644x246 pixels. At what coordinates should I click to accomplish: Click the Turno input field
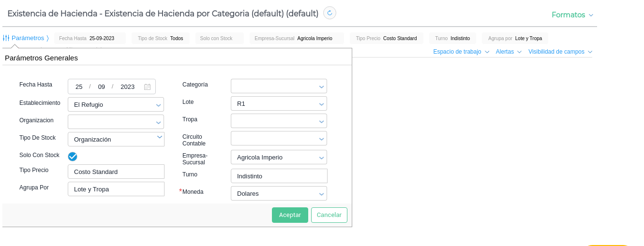[x=279, y=176]
